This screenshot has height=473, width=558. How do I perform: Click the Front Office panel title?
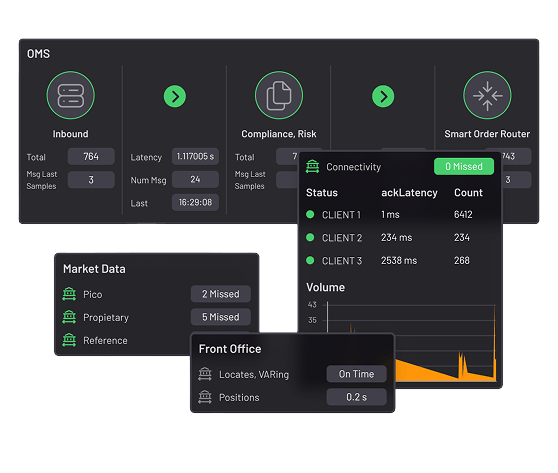[230, 349]
